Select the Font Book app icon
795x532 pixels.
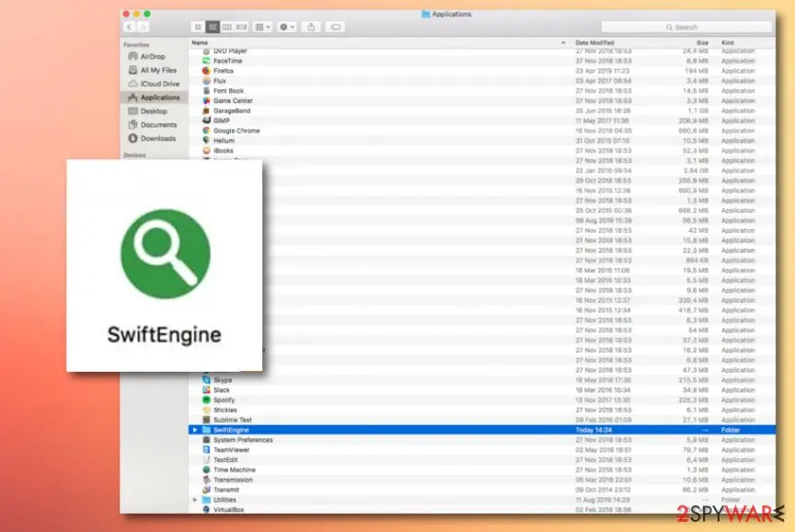(206, 91)
